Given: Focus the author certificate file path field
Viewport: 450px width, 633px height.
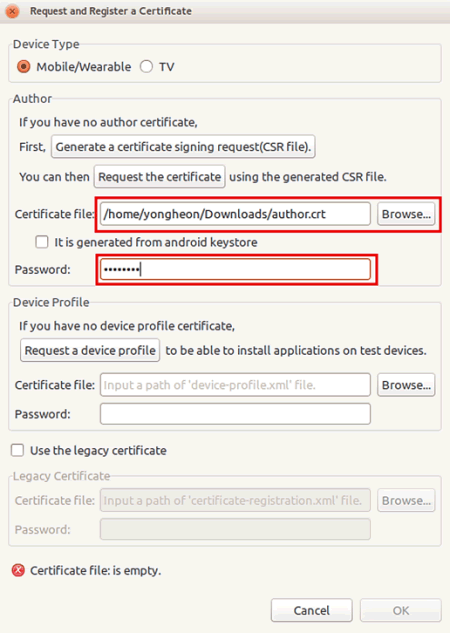Looking at the screenshot, I should pos(235,214).
